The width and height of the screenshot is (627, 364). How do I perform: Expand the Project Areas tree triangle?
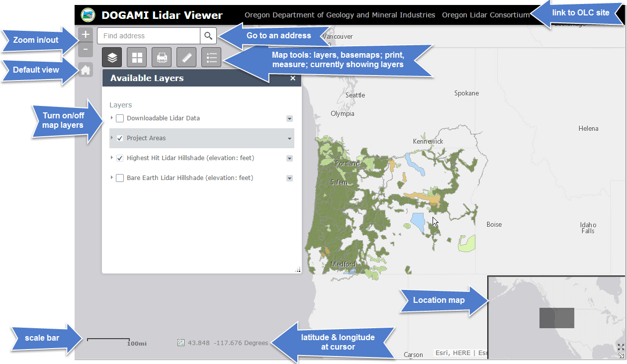point(112,138)
